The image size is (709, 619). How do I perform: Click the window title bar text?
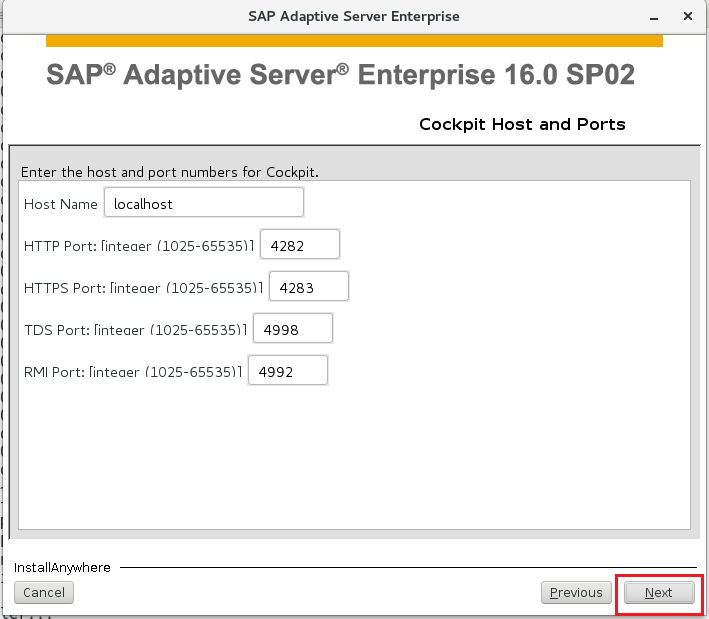[x=354, y=16]
